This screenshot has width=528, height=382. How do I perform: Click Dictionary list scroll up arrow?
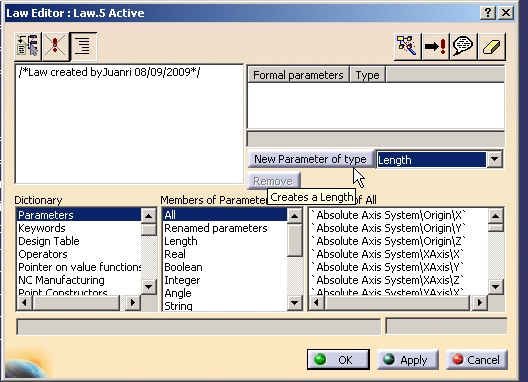pos(148,216)
